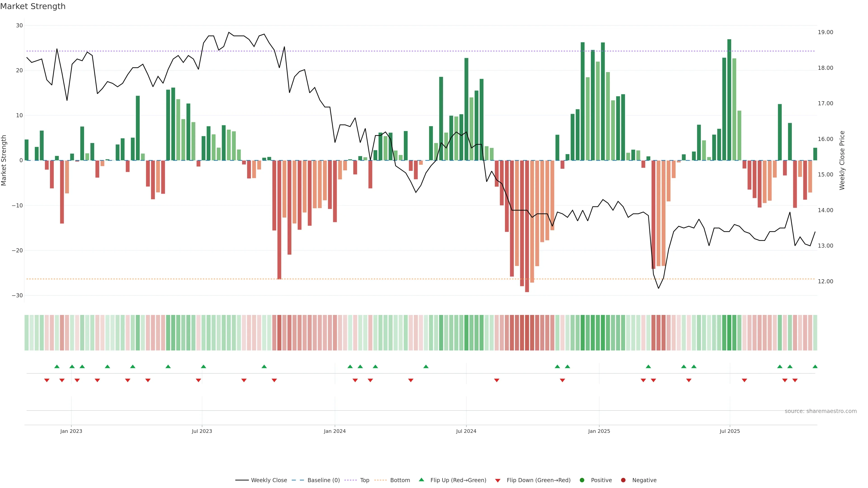Click the Market Strength chart title
The image size is (868, 488).
click(x=33, y=6)
